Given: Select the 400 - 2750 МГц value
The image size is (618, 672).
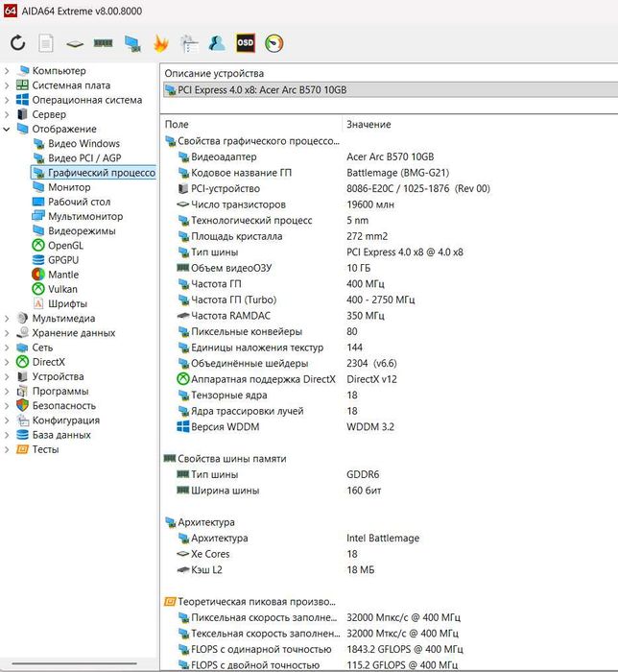Looking at the screenshot, I should click(x=381, y=300).
